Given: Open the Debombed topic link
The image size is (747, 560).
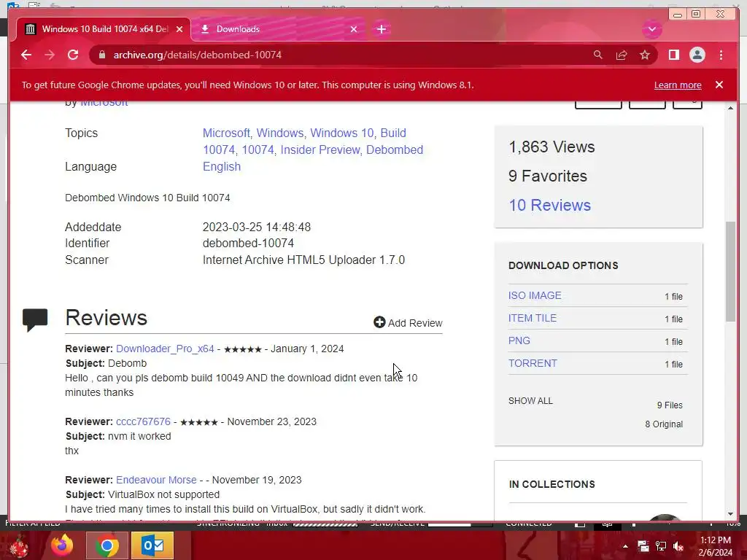Looking at the screenshot, I should tap(395, 149).
